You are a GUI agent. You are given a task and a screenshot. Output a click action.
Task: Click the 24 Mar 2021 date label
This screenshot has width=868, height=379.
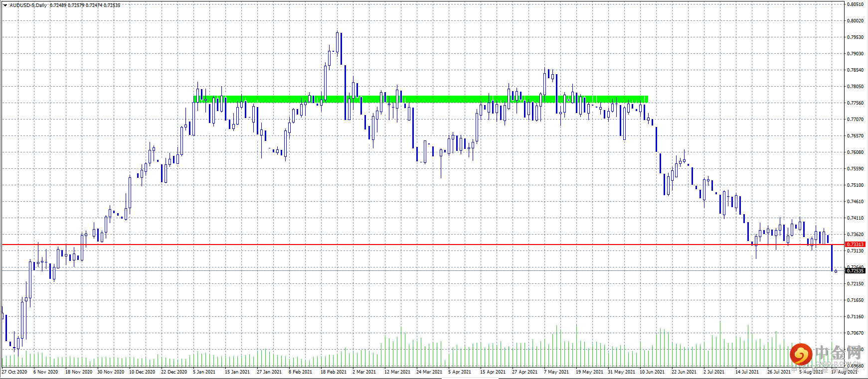point(429,372)
